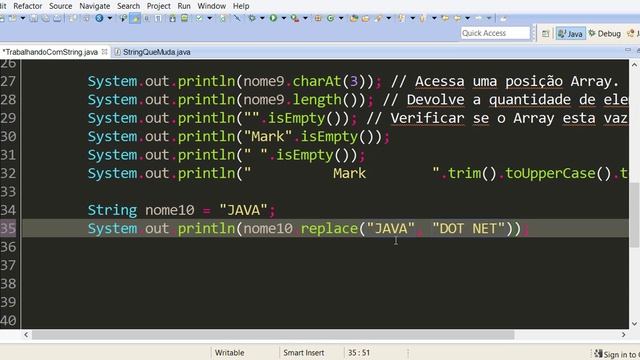Click the nome10 variable on line 34
640x360 pixels.
[x=170, y=210]
